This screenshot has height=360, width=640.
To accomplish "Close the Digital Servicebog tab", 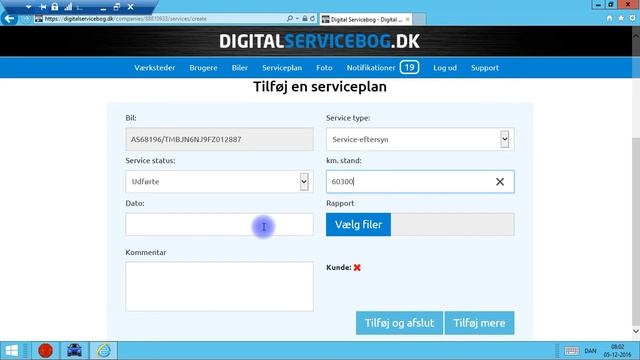I will 407,19.
